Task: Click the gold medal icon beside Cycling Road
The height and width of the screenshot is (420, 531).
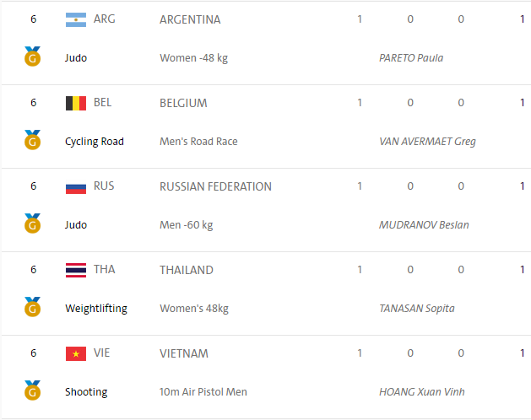Action: (x=33, y=141)
